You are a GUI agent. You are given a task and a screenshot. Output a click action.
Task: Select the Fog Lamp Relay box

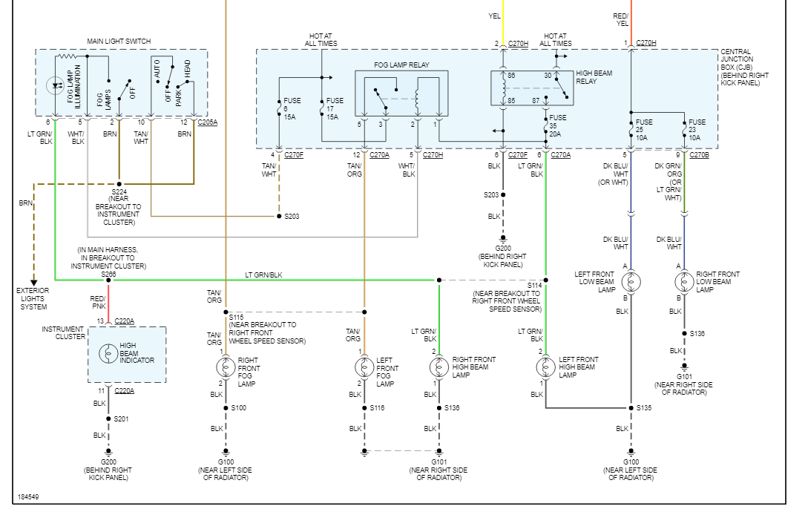tap(401, 93)
